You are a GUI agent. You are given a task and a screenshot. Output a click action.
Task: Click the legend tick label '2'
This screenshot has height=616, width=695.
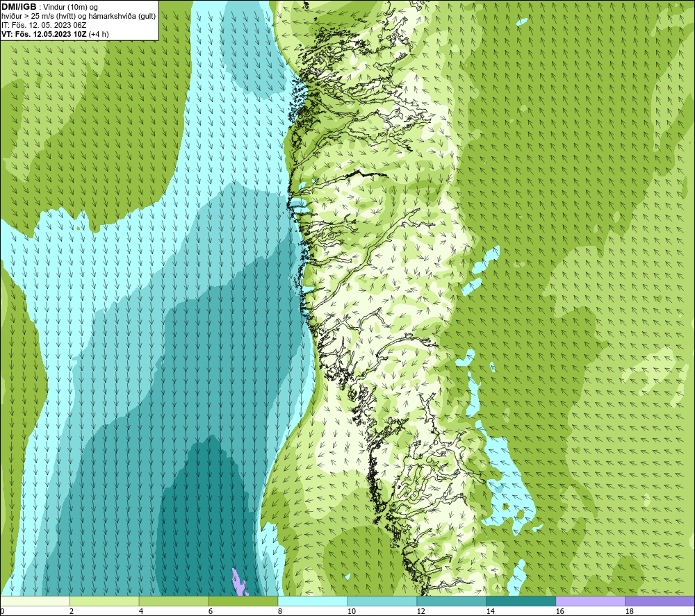[72, 611]
